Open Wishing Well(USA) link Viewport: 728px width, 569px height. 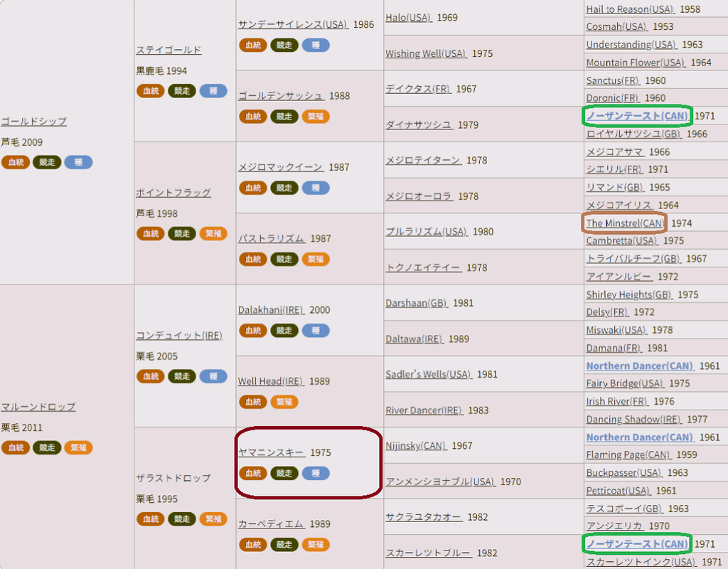click(427, 53)
